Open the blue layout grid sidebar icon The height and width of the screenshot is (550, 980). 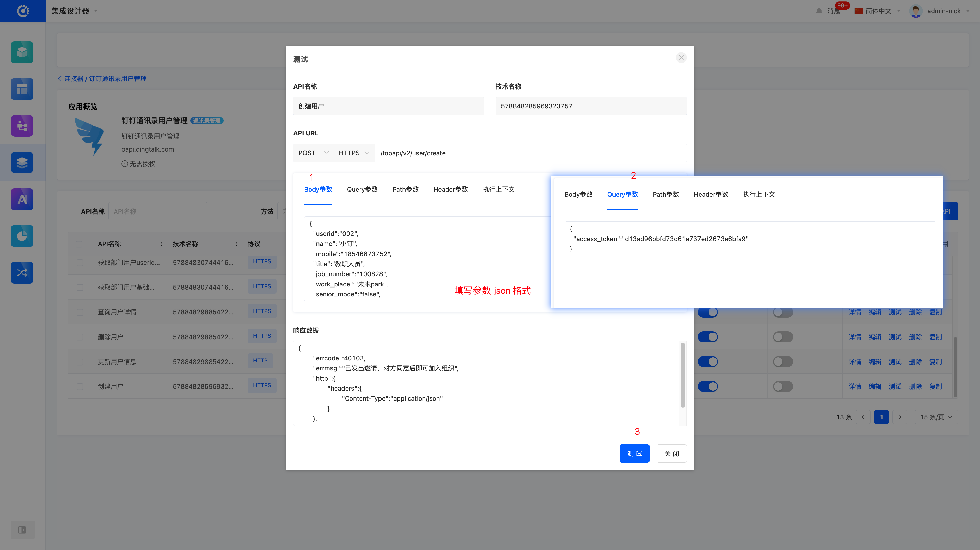click(x=22, y=89)
